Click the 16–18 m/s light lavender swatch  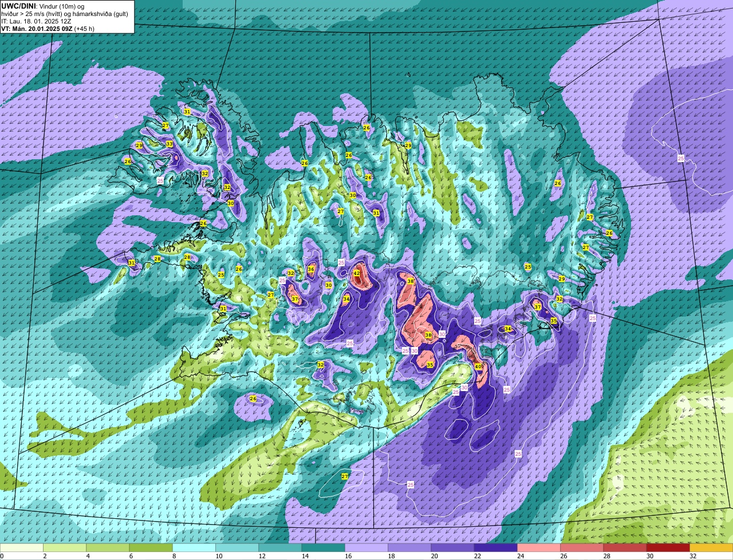(366, 547)
